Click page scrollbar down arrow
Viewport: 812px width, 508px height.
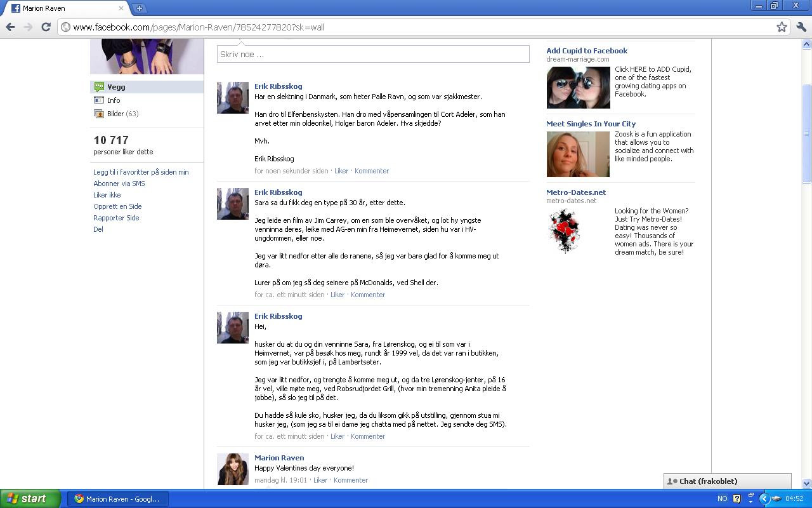807,483
